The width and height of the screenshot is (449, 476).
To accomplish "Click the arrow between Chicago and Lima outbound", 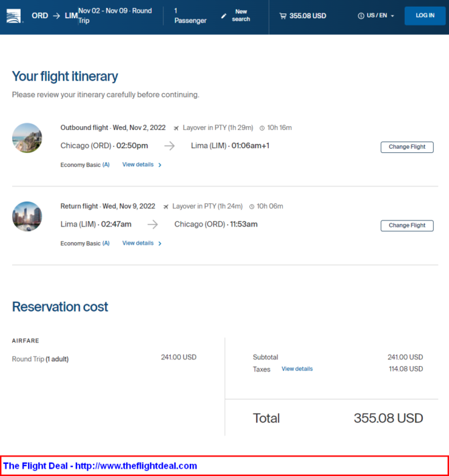I will click(x=170, y=145).
